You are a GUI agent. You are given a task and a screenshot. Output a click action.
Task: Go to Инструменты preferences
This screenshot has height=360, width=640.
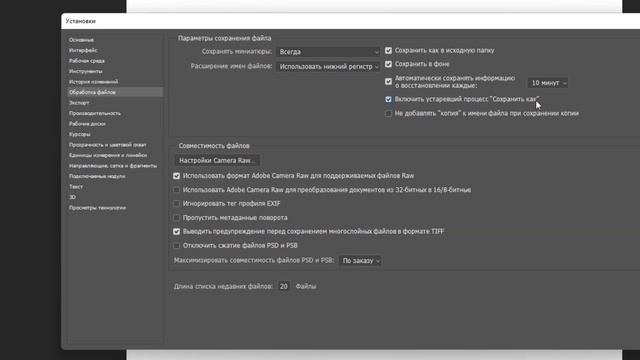[85, 71]
